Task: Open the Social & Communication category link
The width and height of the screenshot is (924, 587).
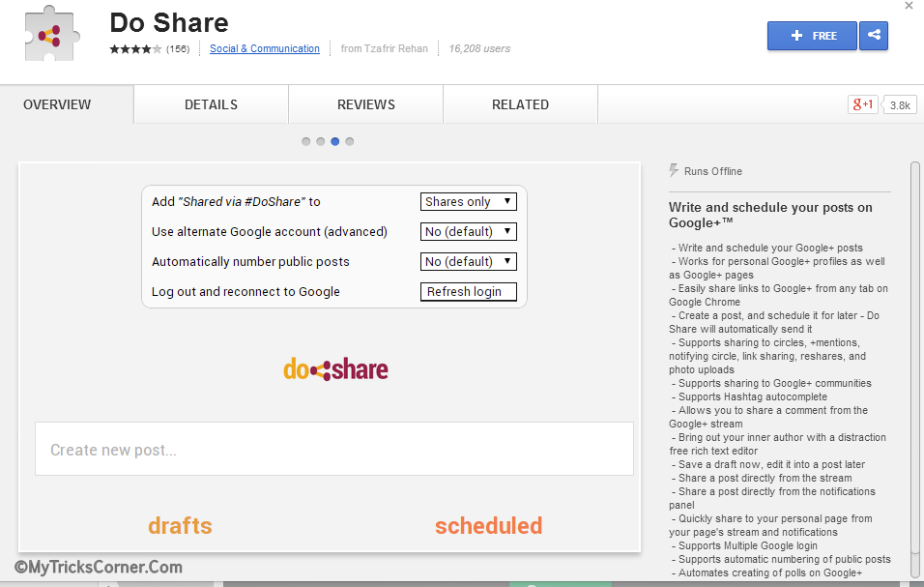Action: pyautogui.click(x=265, y=49)
